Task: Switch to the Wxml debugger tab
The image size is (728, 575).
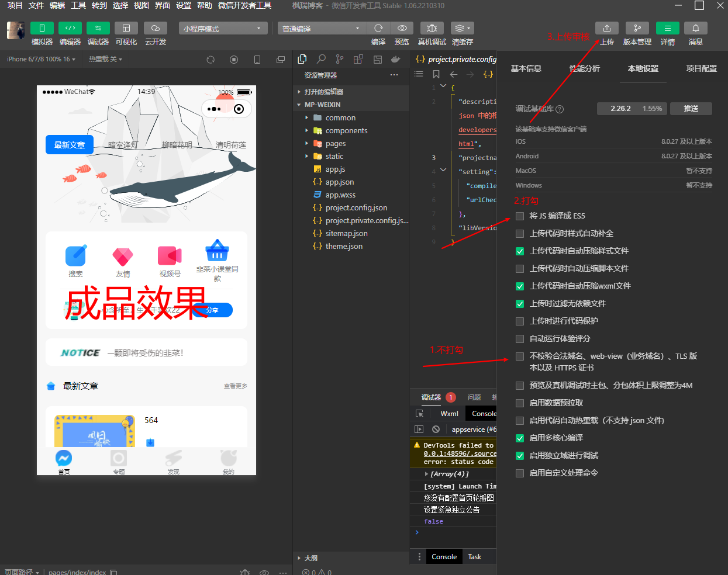Action: point(449,413)
